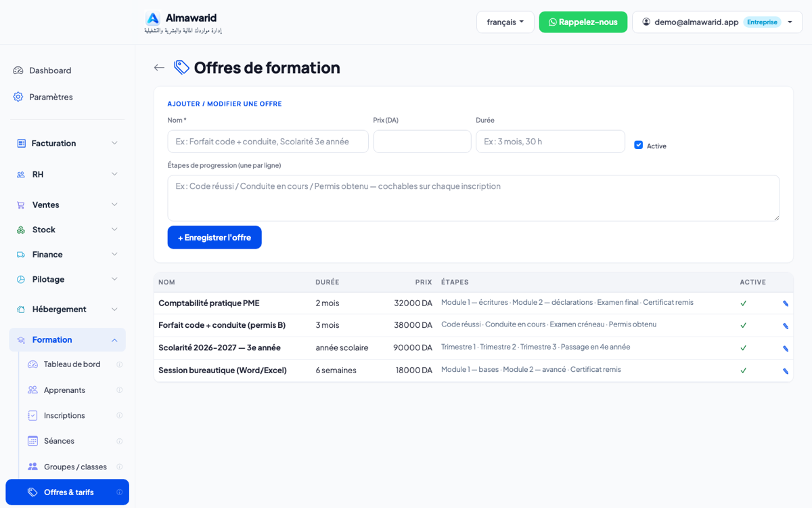
Task: Click Enregistrer l'offre button
Action: 215,237
